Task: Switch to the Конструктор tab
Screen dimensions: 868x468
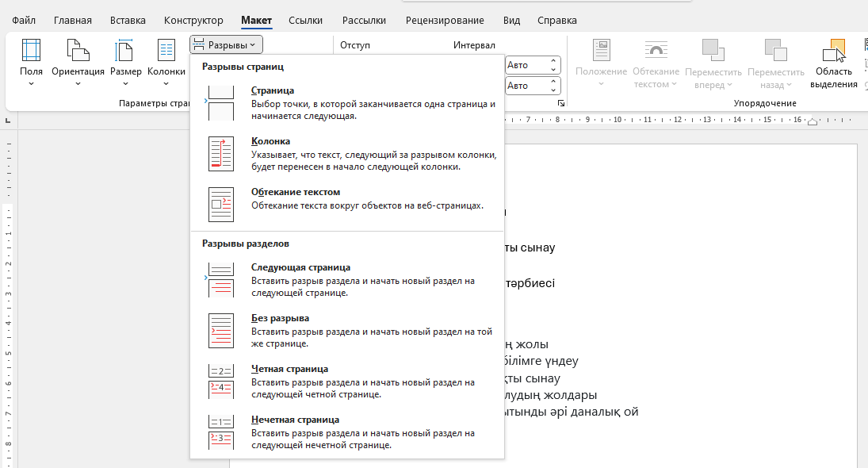Action: [x=193, y=21]
